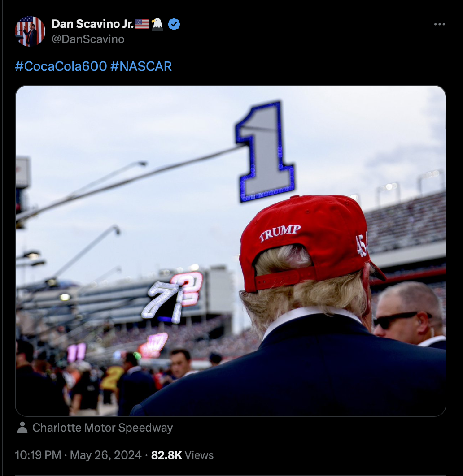Click the person tag icon below photo
The width and height of the screenshot is (463, 476).
[x=22, y=428]
